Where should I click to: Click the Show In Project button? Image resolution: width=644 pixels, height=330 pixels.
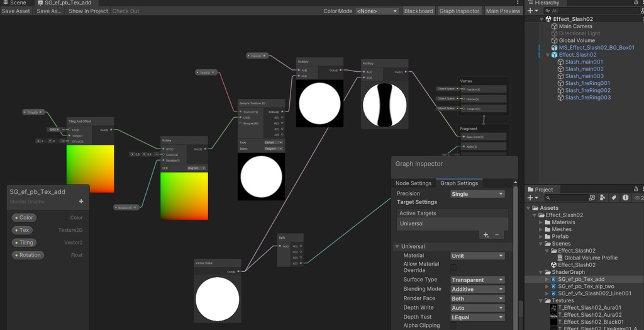(88, 11)
